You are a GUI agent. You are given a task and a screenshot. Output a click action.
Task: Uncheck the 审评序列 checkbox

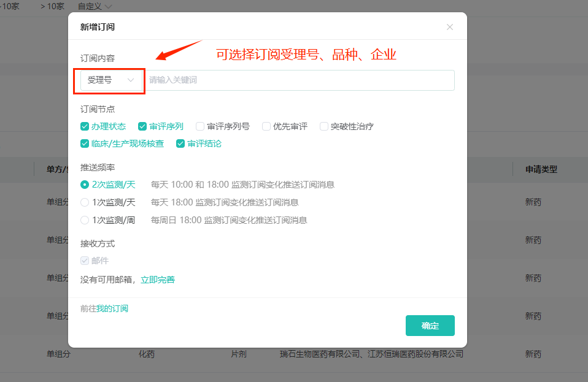pyautogui.click(x=142, y=126)
